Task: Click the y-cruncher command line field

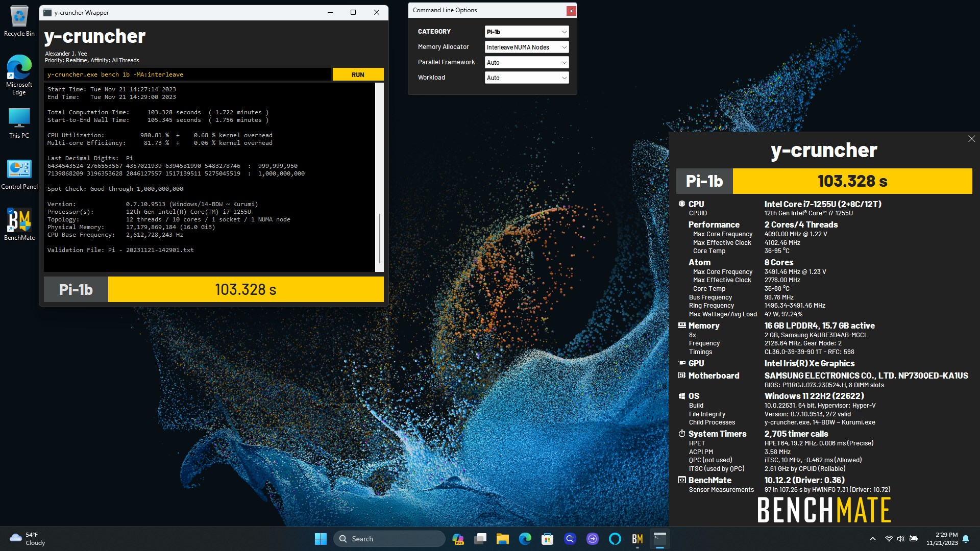Action: click(187, 74)
